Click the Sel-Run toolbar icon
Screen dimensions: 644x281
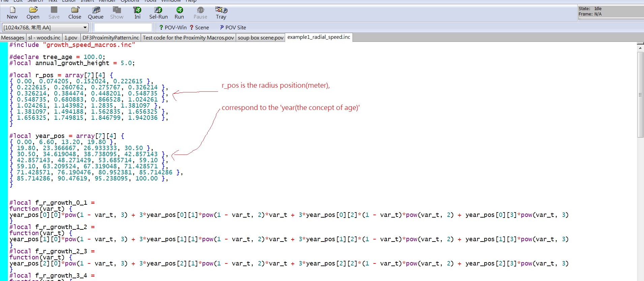coord(158,13)
